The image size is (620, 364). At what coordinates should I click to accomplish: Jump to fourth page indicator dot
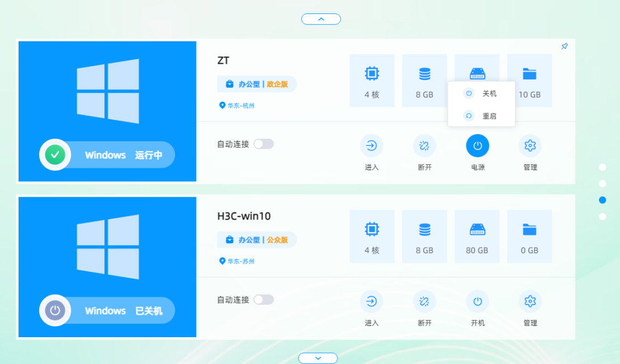[603, 216]
